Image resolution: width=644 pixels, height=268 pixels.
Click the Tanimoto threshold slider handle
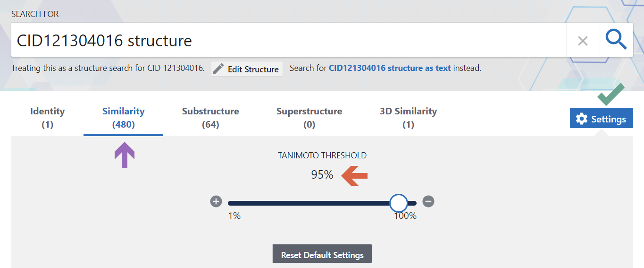tap(399, 203)
